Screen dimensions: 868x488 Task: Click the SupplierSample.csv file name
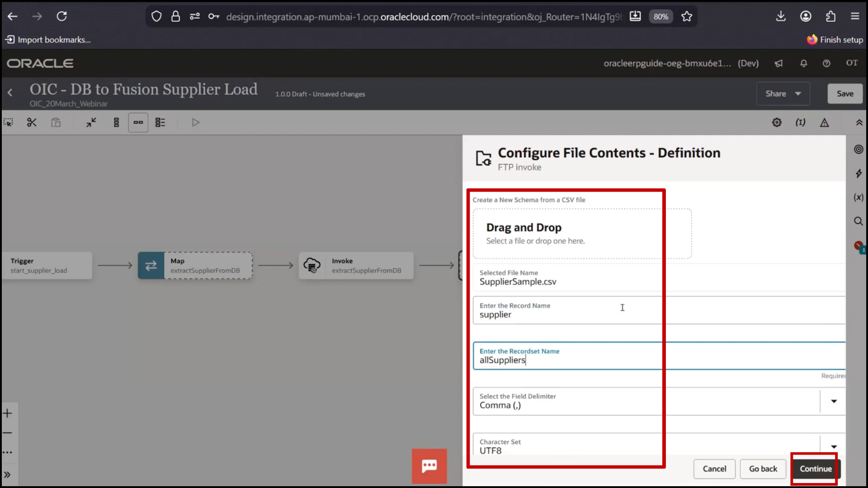[x=518, y=282]
